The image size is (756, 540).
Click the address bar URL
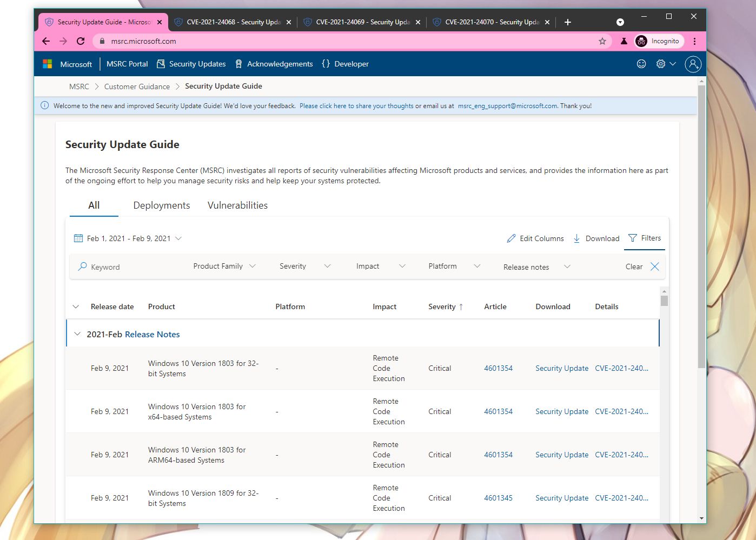(143, 41)
